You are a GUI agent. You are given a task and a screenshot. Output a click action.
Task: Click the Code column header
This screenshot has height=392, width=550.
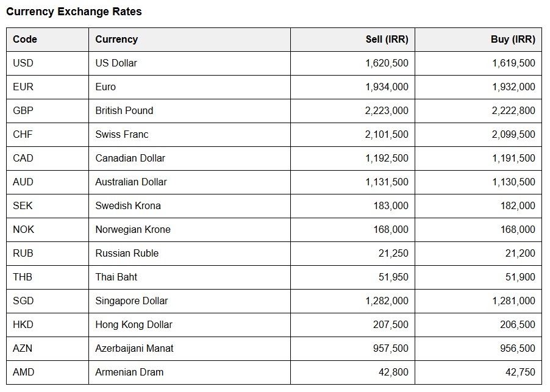[25, 40]
